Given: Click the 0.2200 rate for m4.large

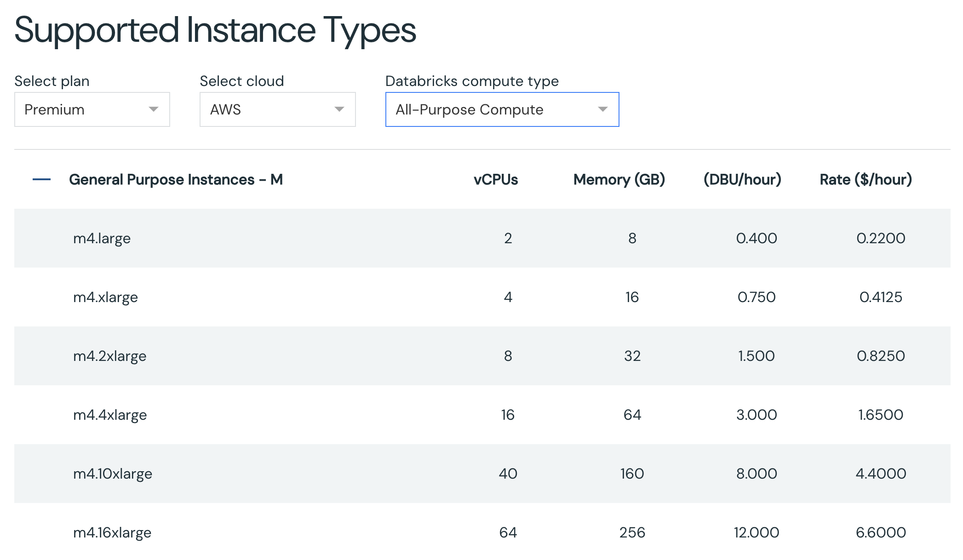Looking at the screenshot, I should click(881, 238).
